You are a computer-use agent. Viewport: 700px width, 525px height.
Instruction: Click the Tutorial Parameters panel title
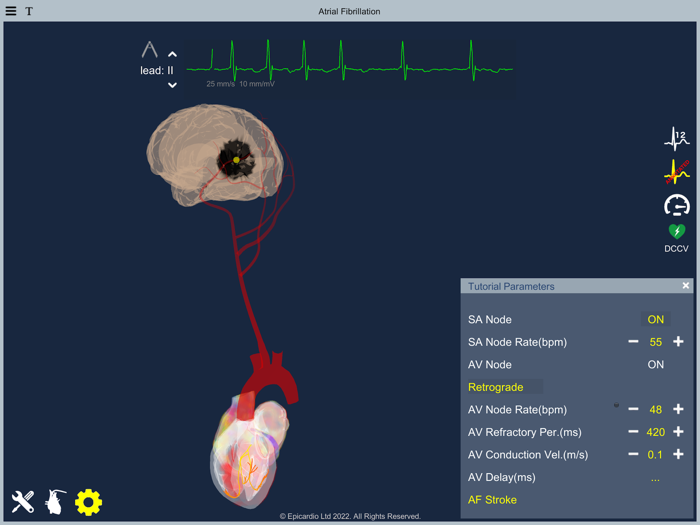tap(511, 286)
